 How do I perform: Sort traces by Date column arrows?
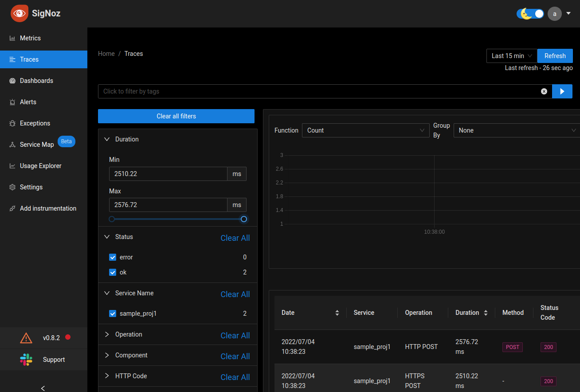point(337,313)
